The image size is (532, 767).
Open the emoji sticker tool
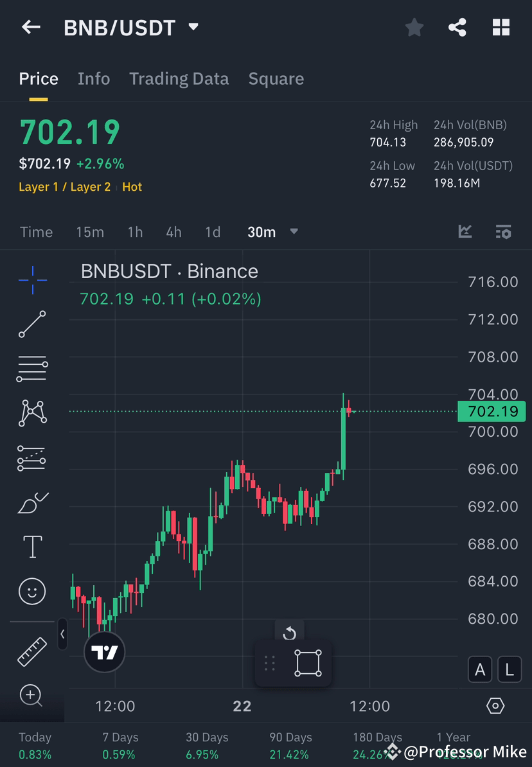32,591
